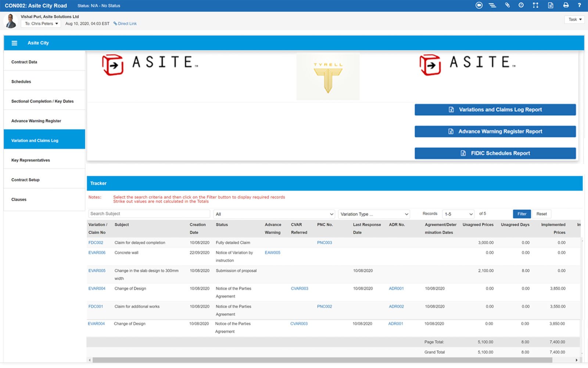This screenshot has width=588, height=368.
Task: Open the Records range selector showing 1-5
Action: coord(458,214)
